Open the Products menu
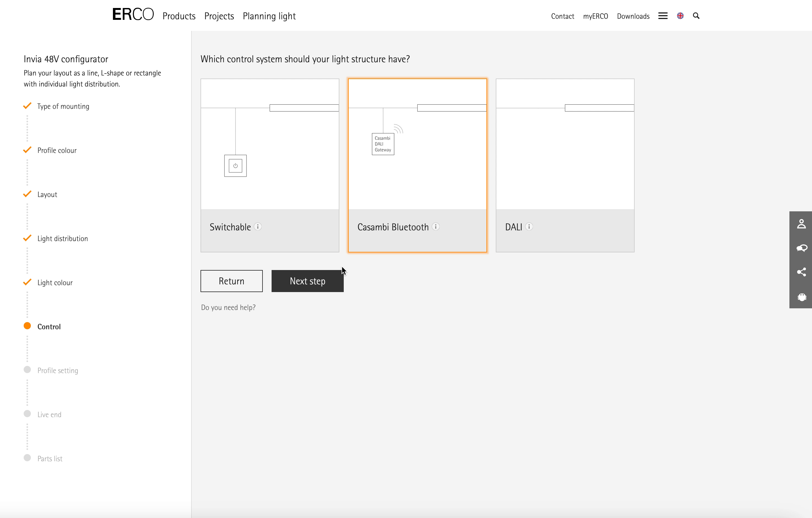This screenshot has height=518, width=812. click(179, 16)
